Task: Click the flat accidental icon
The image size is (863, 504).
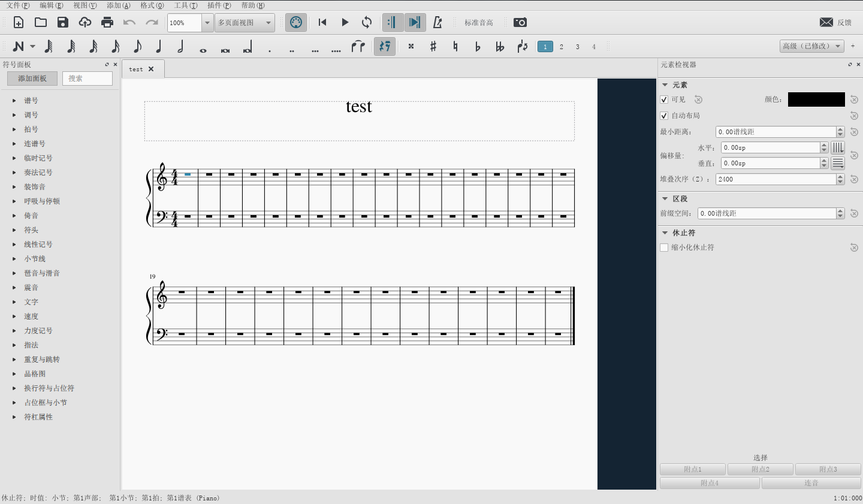Action: pos(478,46)
